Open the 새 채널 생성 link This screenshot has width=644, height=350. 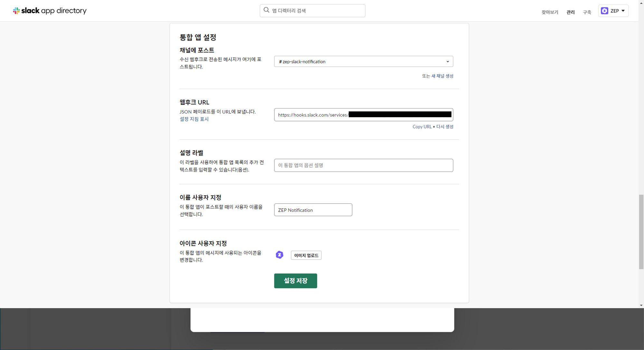(x=442, y=76)
